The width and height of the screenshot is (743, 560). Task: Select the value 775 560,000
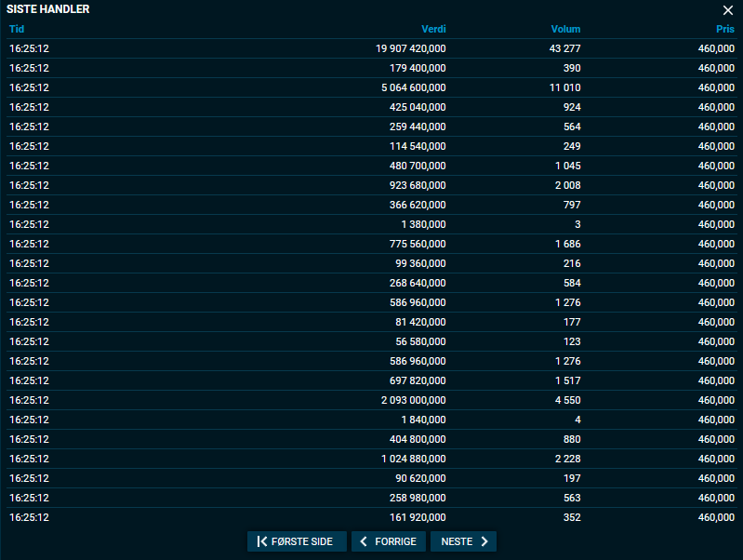pyautogui.click(x=418, y=244)
